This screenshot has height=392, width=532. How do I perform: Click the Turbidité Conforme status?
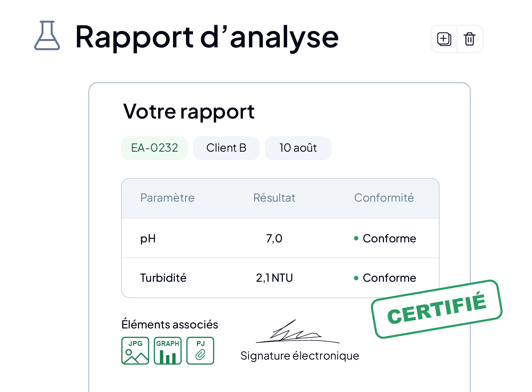385,278
